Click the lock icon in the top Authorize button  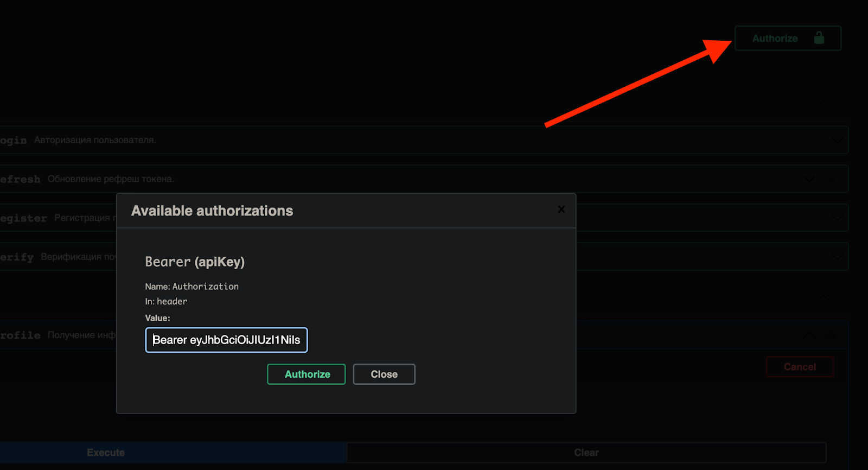coord(819,38)
